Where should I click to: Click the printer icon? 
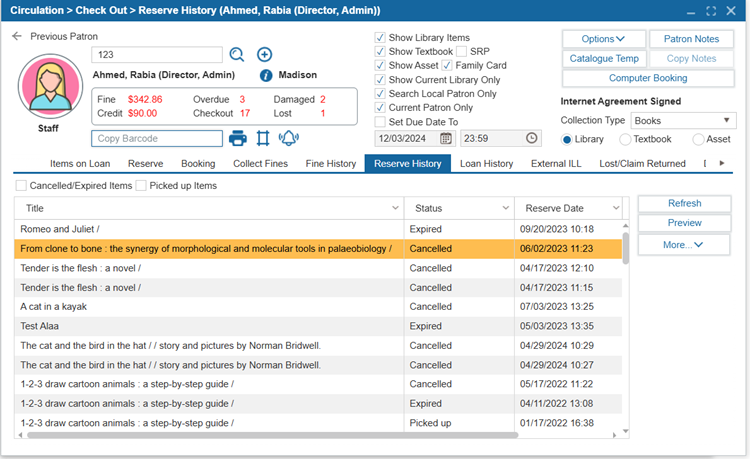pyautogui.click(x=238, y=138)
